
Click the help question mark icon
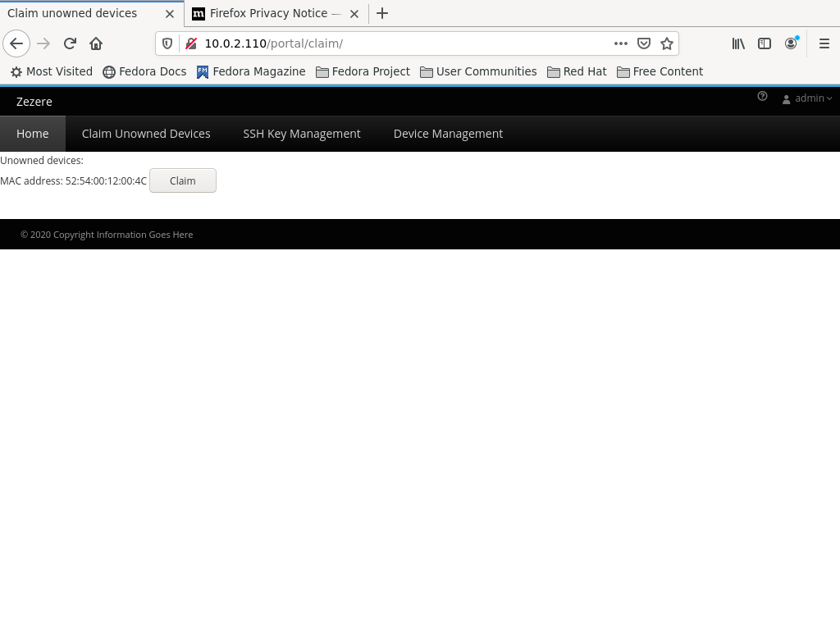[762, 97]
